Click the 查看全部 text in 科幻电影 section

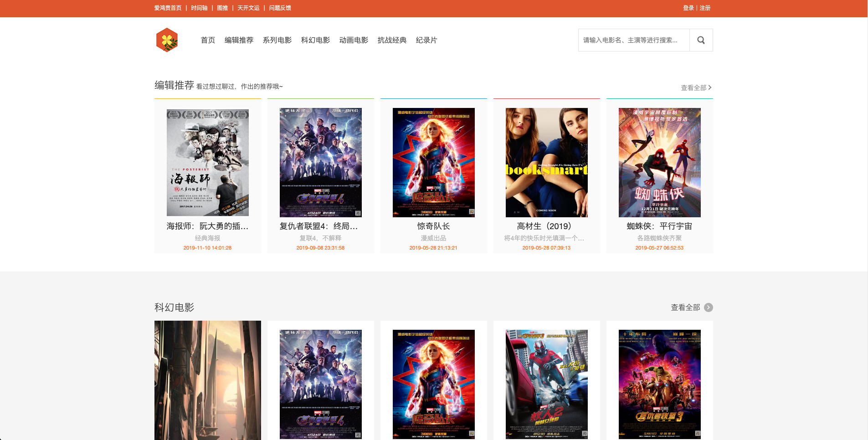[685, 307]
